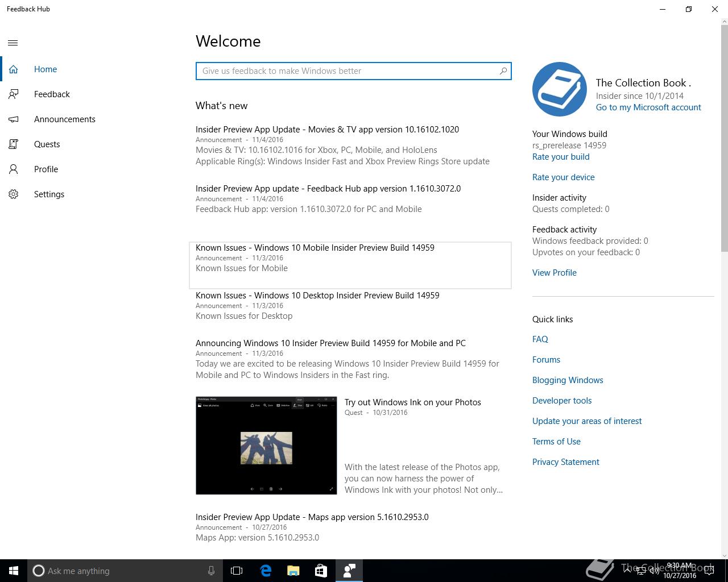The image size is (728, 582).
Task: Click the Cortana circle icon
Action: coord(39,571)
